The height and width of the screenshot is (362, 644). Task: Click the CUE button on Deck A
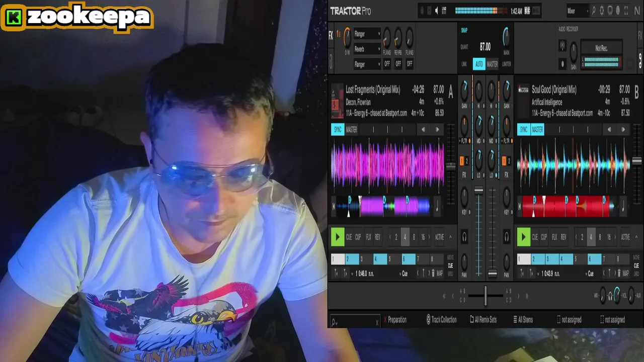tap(349, 237)
